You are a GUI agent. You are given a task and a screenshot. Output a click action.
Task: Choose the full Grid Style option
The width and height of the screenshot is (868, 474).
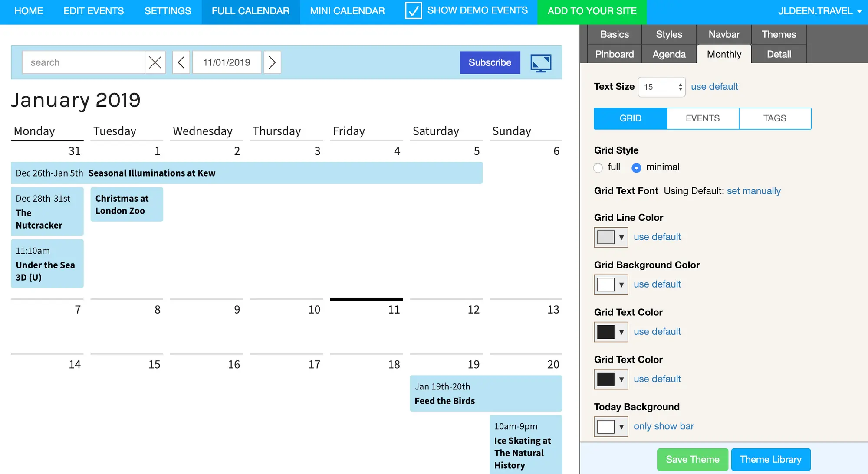pyautogui.click(x=598, y=167)
